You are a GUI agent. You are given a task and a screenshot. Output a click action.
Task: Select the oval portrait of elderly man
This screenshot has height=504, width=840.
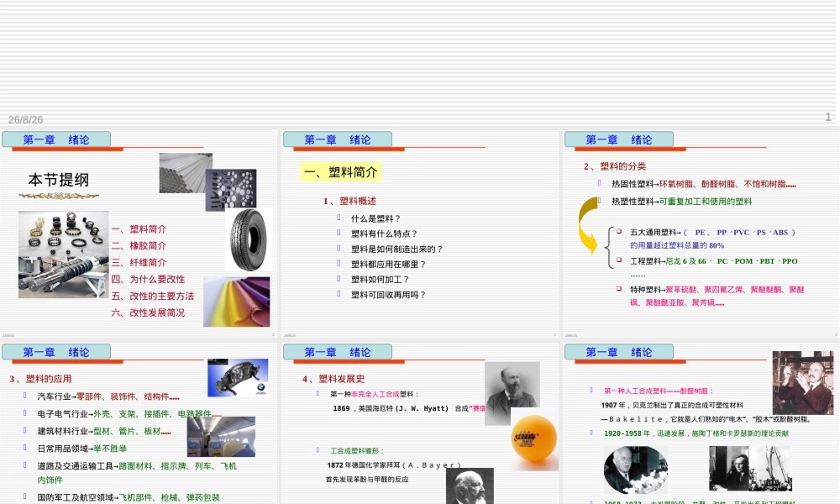pyautogui.click(x=635, y=470)
